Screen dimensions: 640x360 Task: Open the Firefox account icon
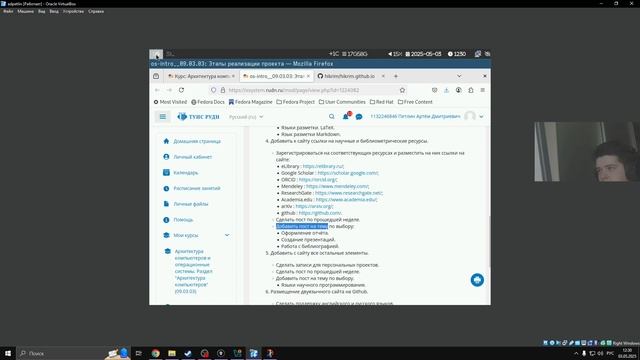pos(458,90)
